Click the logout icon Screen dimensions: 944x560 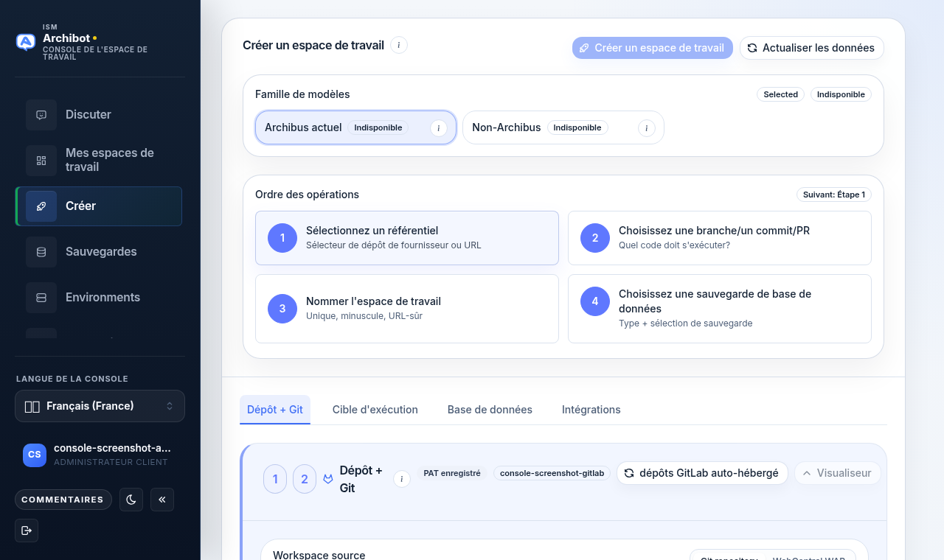27,531
